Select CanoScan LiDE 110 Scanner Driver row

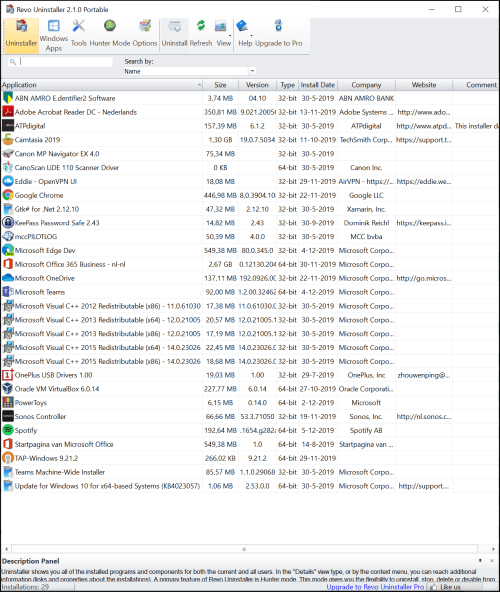pyautogui.click(x=249, y=168)
